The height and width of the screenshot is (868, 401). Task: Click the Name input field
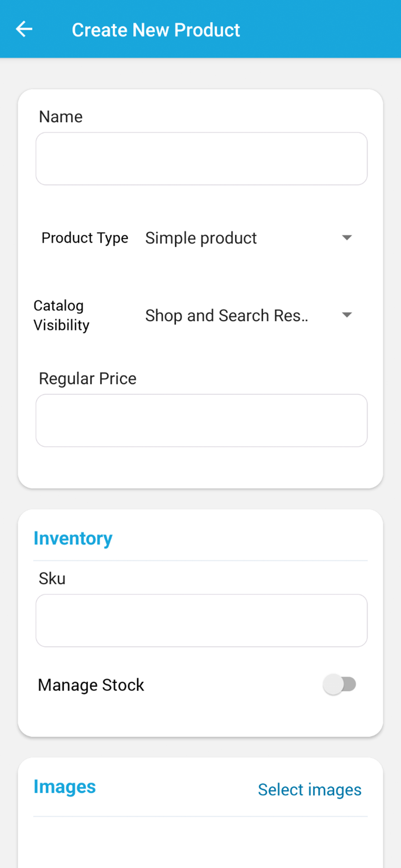(201, 159)
